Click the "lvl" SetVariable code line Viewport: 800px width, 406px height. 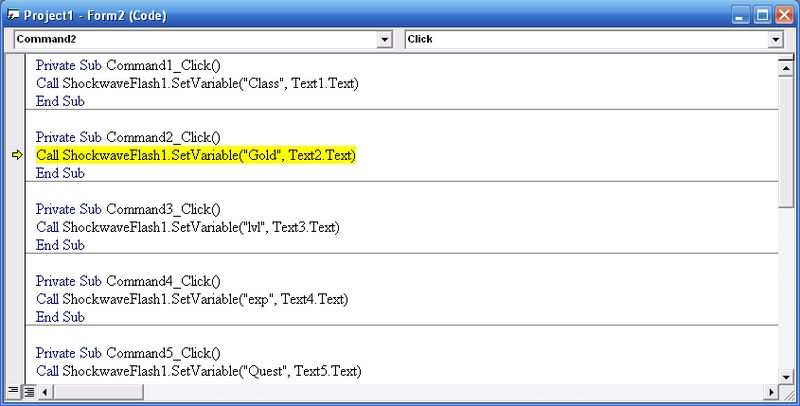[188, 227]
